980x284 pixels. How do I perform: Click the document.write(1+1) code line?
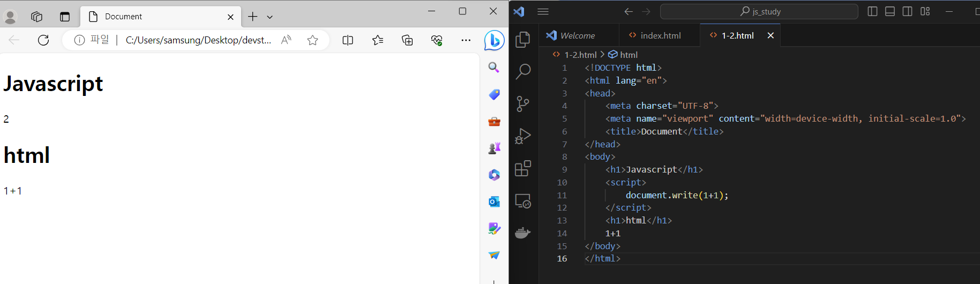[x=677, y=195]
